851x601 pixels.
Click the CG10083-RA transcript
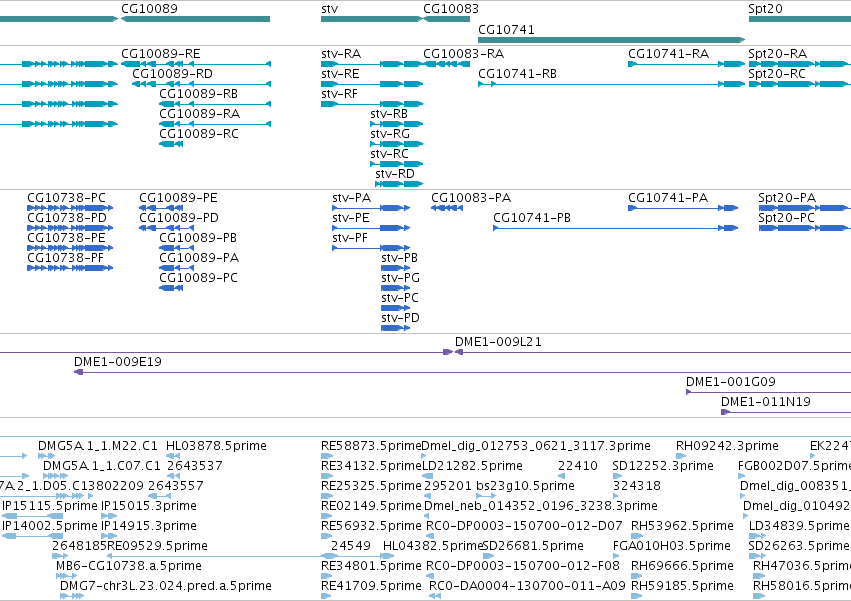(x=446, y=64)
